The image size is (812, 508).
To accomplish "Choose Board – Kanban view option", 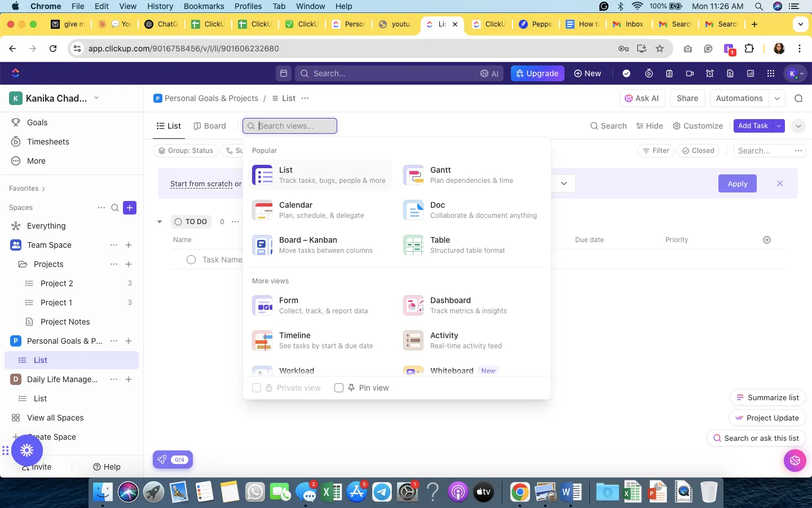I will (320, 245).
